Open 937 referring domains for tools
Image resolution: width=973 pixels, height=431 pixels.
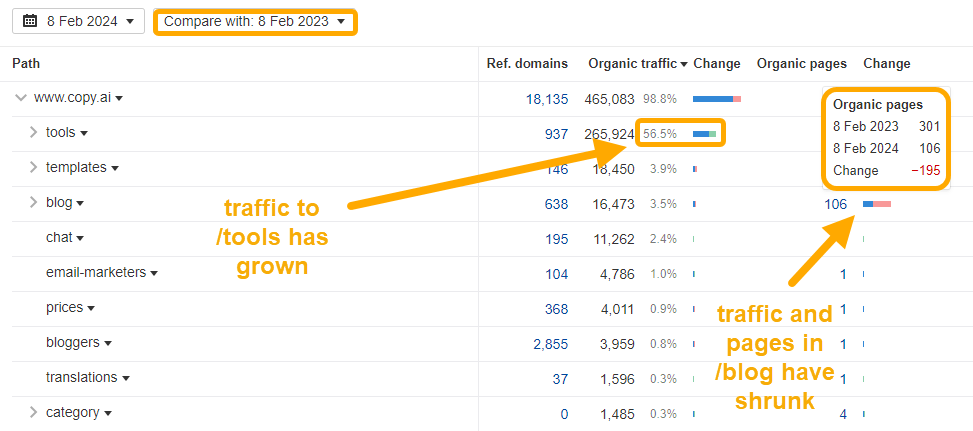554,134
